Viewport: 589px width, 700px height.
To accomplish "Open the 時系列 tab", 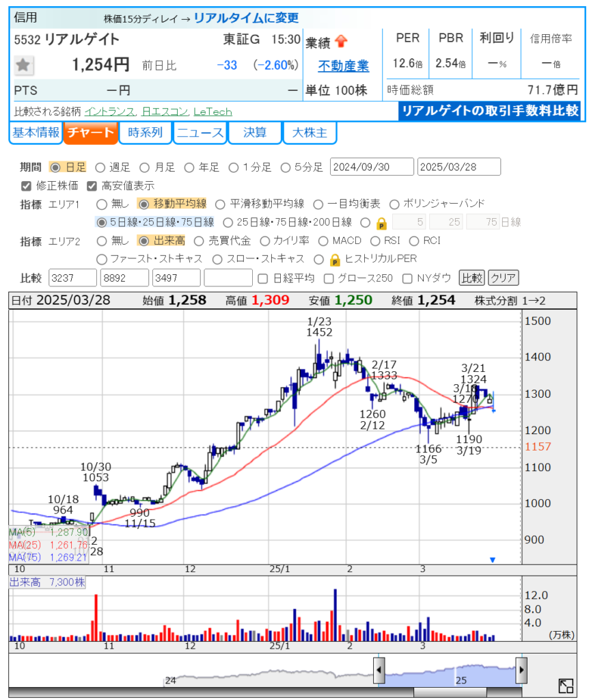I will (145, 133).
